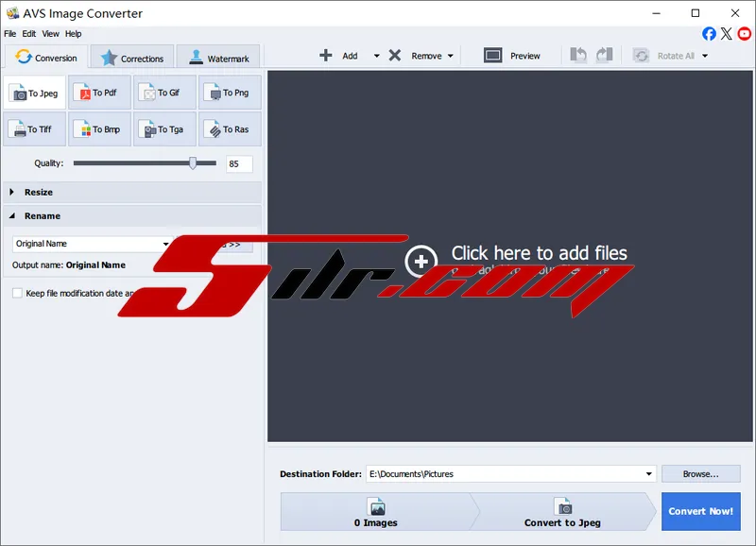Click the Remove X icon

coord(395,56)
